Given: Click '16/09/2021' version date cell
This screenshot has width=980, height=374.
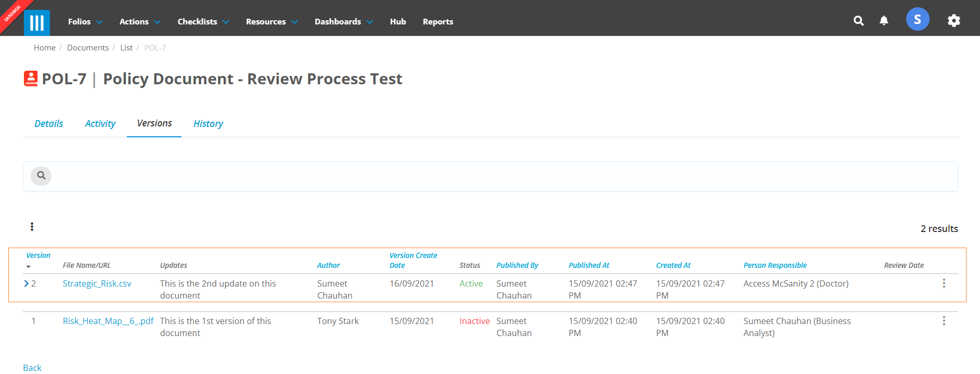Looking at the screenshot, I should tap(412, 283).
